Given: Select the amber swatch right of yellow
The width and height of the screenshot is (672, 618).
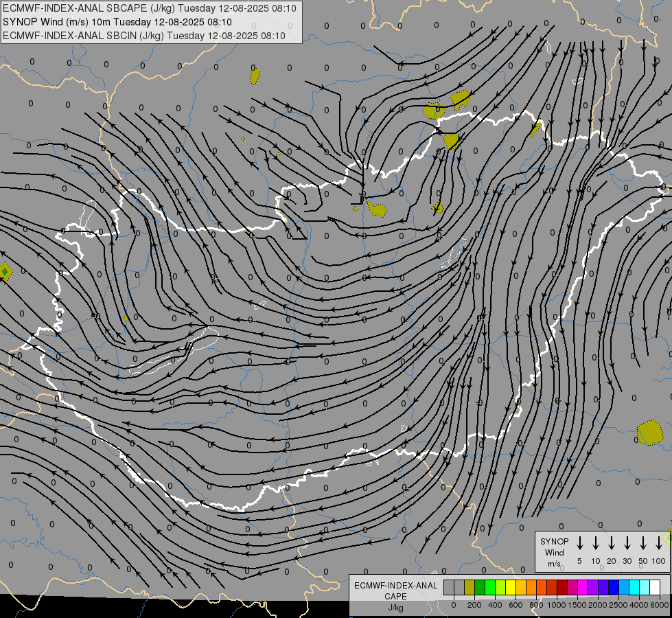Looking at the screenshot, I should pos(521,587).
